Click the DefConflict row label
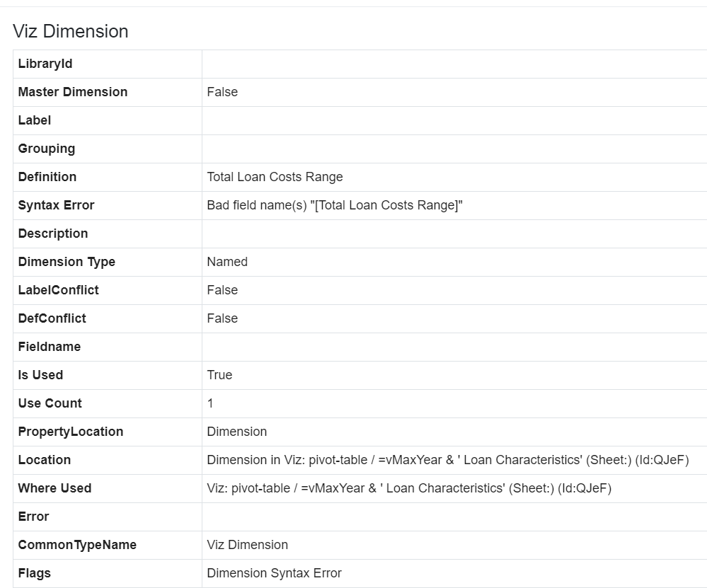 52,318
